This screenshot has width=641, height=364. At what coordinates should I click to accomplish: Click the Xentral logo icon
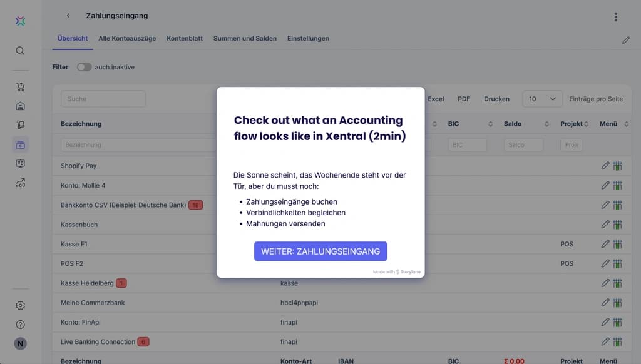tap(20, 21)
